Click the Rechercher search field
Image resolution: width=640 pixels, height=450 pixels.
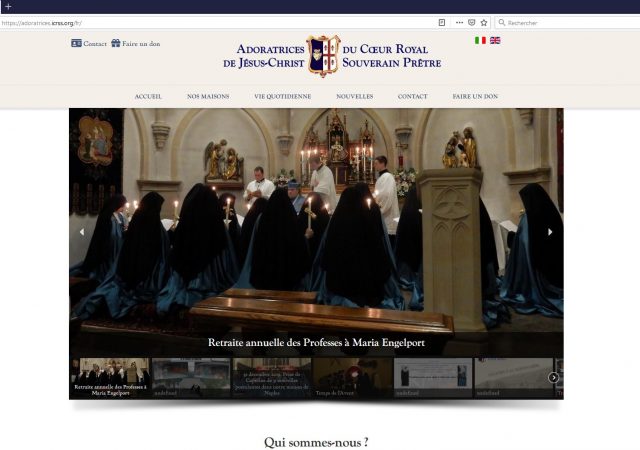click(x=565, y=22)
